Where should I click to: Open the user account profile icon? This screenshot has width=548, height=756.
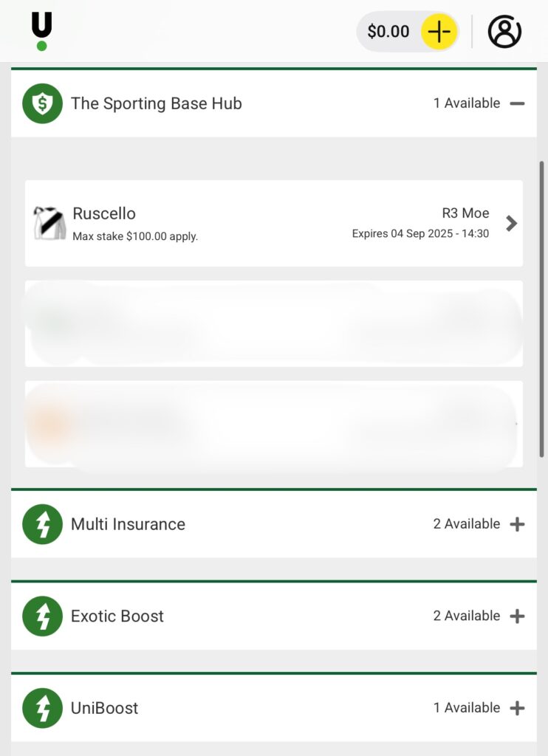point(504,32)
